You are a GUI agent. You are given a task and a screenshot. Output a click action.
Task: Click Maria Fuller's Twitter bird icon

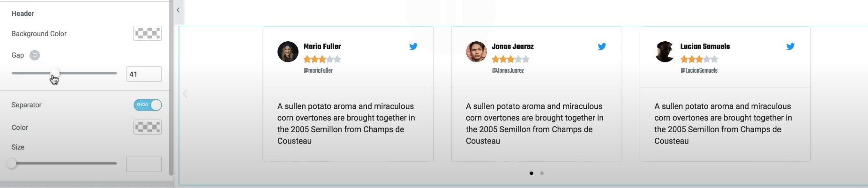413,46
